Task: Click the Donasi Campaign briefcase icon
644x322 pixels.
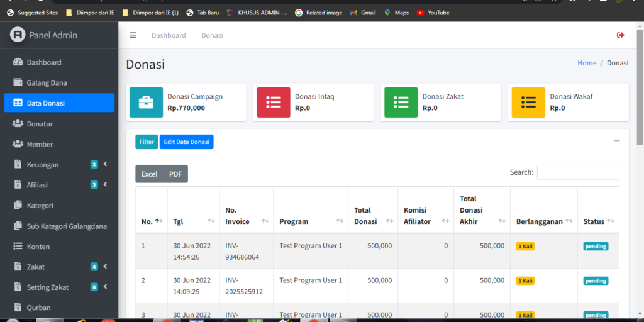Action: [x=146, y=103]
